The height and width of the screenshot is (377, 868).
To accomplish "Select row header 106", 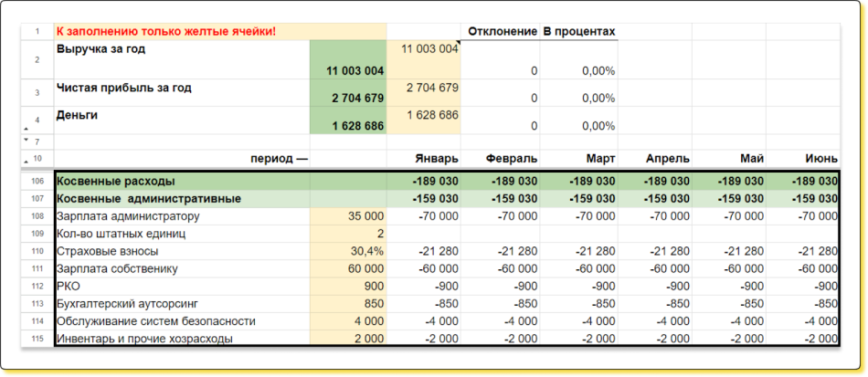I will (x=37, y=181).
